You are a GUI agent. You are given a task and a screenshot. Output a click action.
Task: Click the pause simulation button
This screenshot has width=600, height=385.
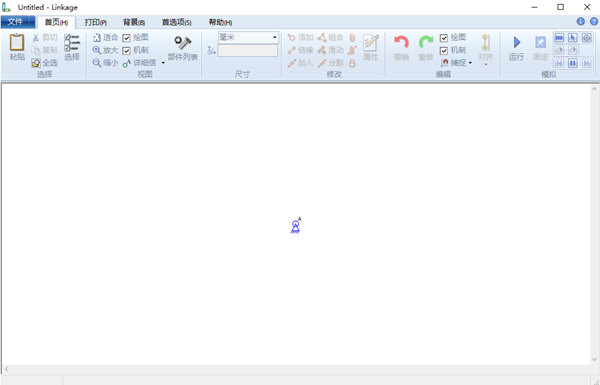pyautogui.click(x=573, y=63)
